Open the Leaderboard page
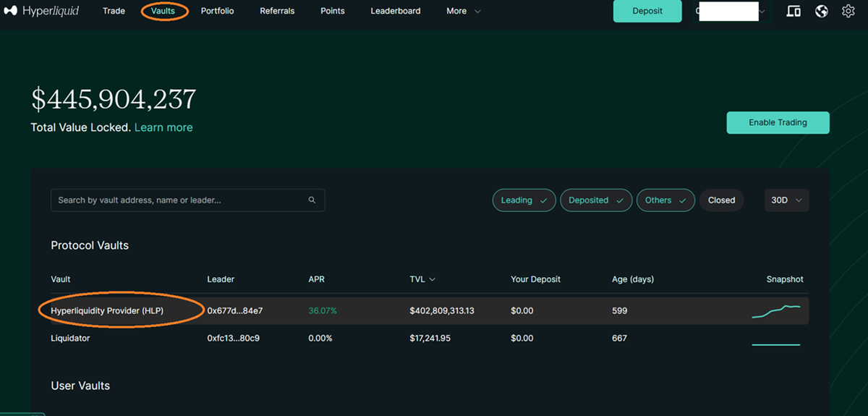Image resolution: width=868 pixels, height=416 pixels. point(396,12)
